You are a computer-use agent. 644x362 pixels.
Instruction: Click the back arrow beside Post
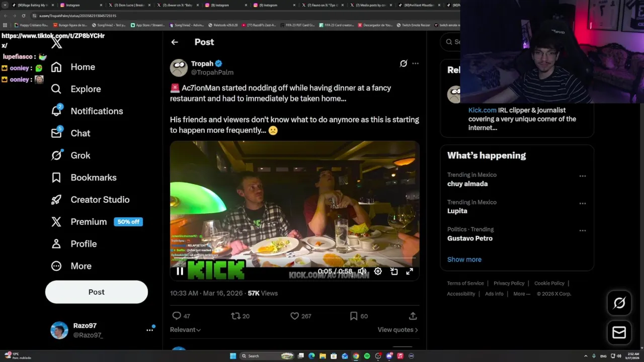click(175, 42)
